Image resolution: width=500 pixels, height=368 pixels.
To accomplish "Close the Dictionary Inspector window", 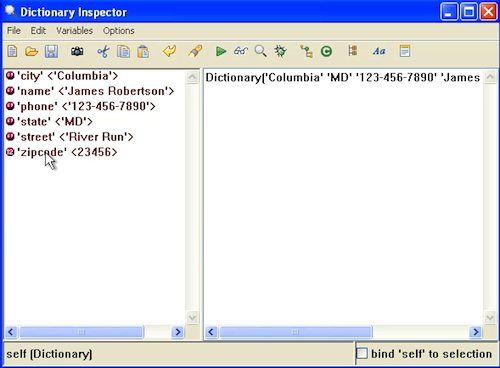I will pos(488,12).
